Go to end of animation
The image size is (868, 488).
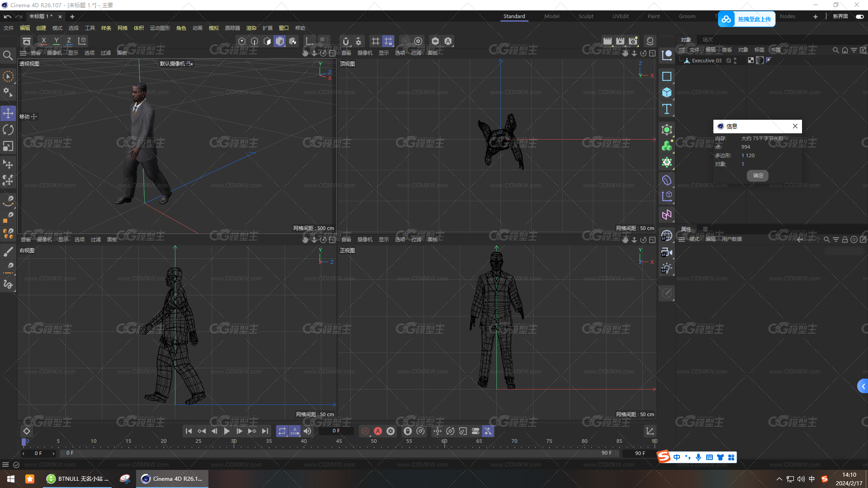[x=265, y=431]
